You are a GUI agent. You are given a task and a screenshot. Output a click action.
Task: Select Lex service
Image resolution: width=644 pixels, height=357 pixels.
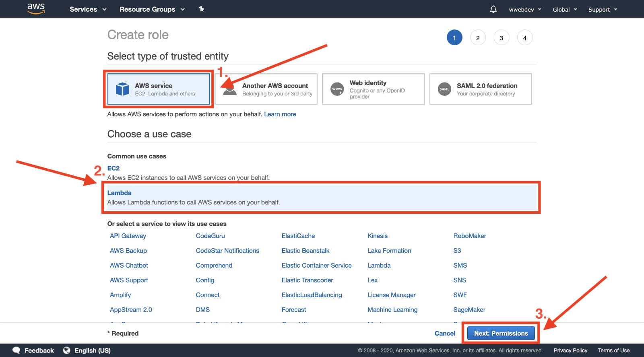372,280
